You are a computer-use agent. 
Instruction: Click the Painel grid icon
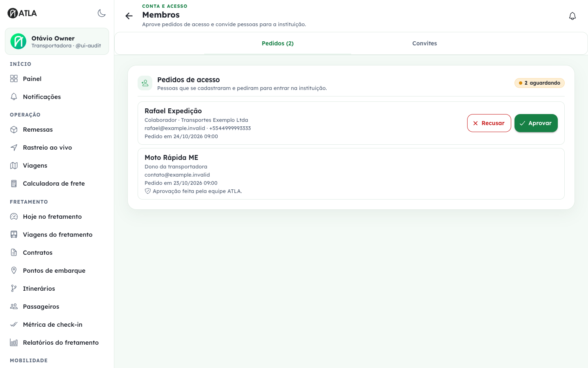[x=14, y=79]
